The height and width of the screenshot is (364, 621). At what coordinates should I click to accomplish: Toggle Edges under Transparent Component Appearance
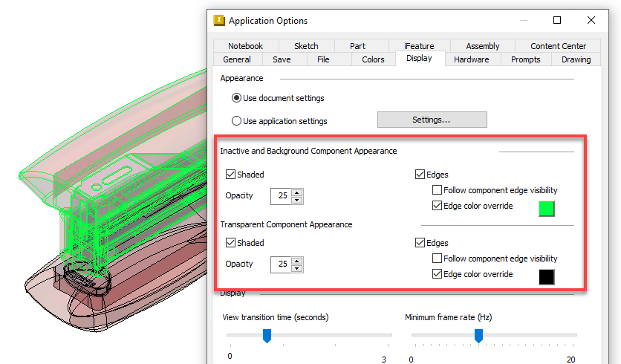click(420, 243)
